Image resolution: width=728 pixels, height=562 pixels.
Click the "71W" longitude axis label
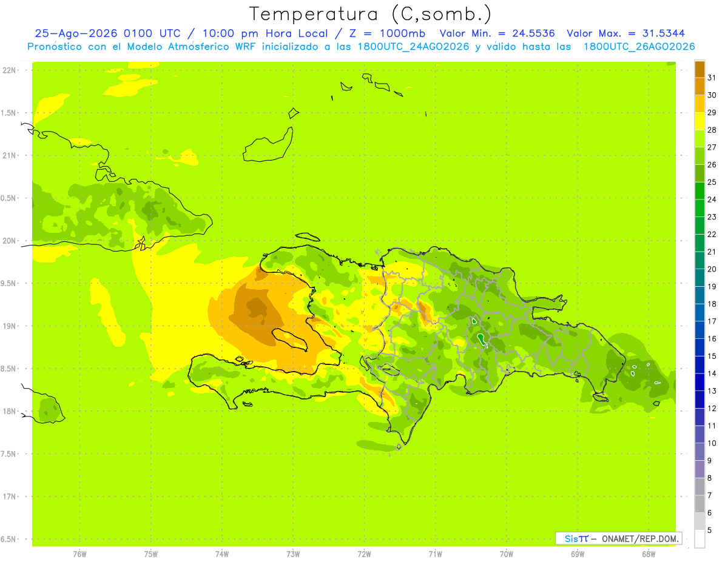435,554
